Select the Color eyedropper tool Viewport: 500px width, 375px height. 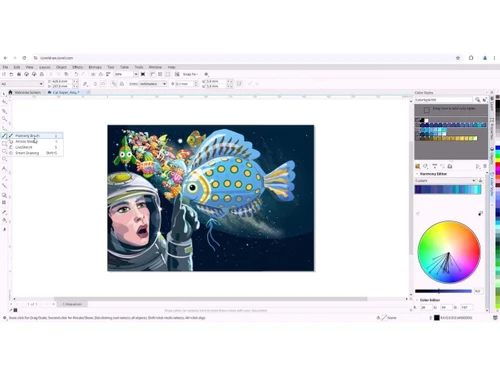[4, 212]
